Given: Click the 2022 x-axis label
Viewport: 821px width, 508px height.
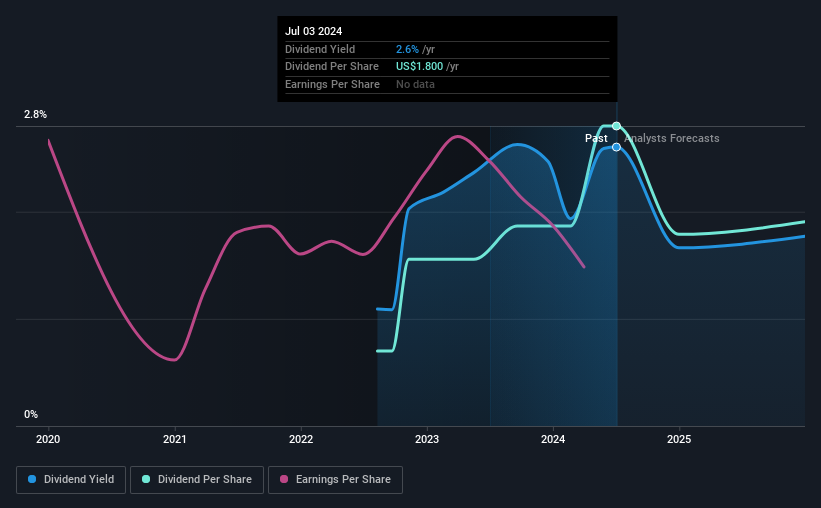Looking at the screenshot, I should pos(301,439).
